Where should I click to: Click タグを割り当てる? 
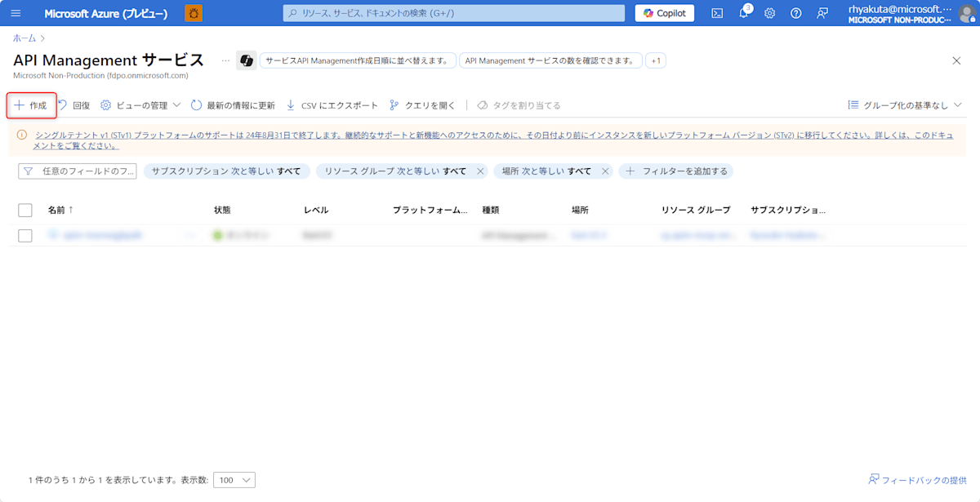(519, 105)
